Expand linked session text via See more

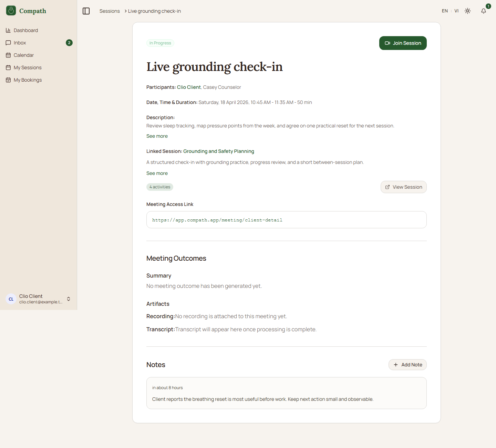click(157, 173)
